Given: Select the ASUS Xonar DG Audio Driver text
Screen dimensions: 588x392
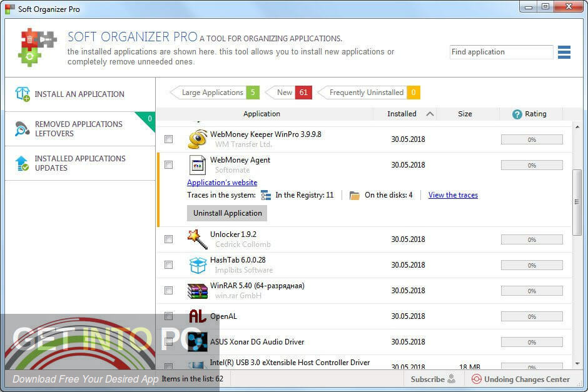Looking at the screenshot, I should click(x=257, y=342).
